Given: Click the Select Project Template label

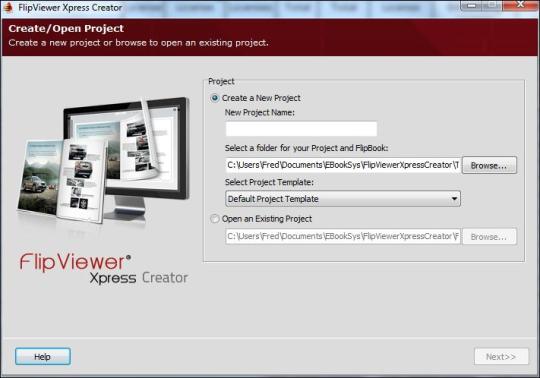Looking at the screenshot, I should 269,182.
